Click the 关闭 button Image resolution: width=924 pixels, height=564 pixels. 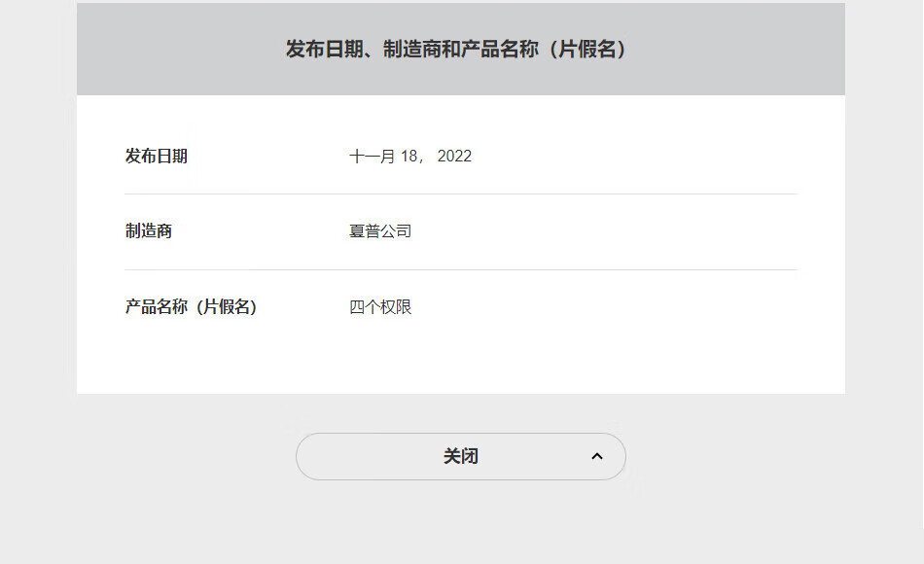pos(461,456)
